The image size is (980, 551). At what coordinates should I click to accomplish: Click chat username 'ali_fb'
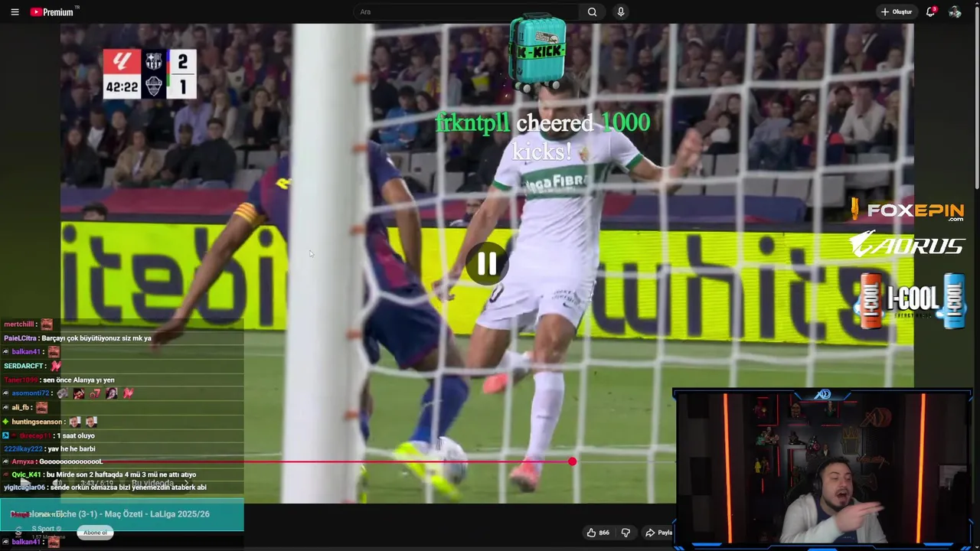(20, 408)
